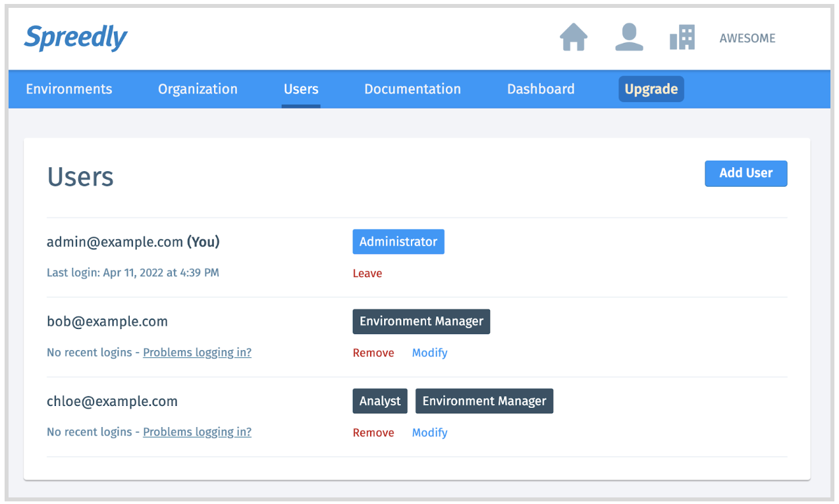Click the Upgrade button in navigation

point(651,89)
